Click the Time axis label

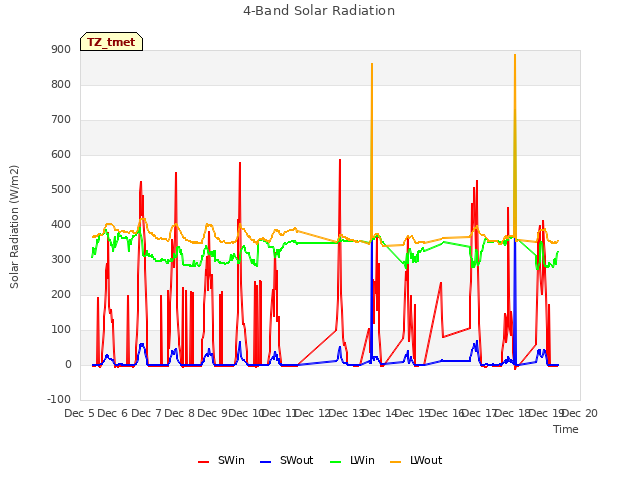[x=566, y=429]
